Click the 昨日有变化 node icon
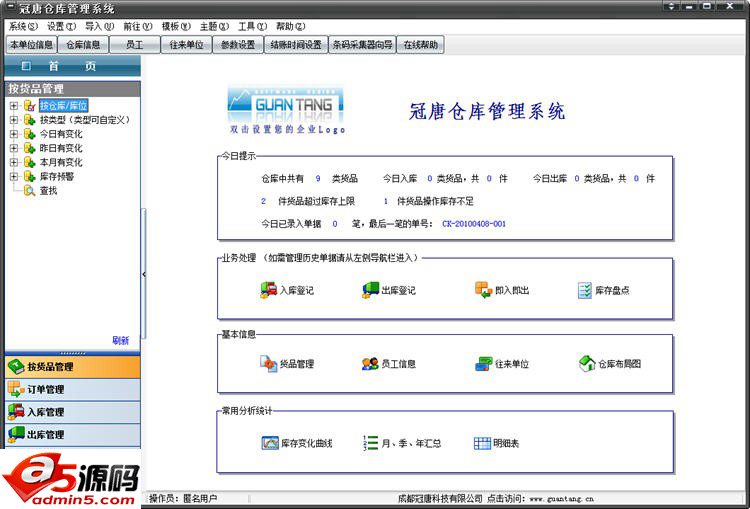The height and width of the screenshot is (509, 750). pyautogui.click(x=30, y=148)
